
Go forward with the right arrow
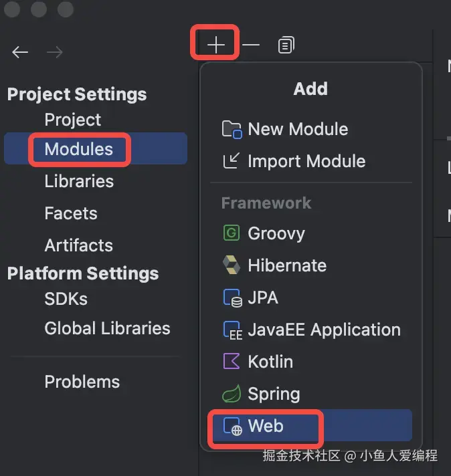coord(55,52)
